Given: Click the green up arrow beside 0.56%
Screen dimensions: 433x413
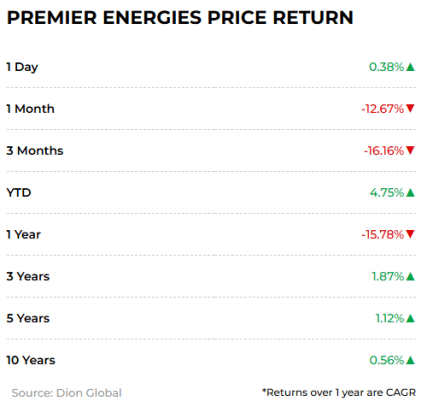Looking at the screenshot, I should pyautogui.click(x=411, y=360).
